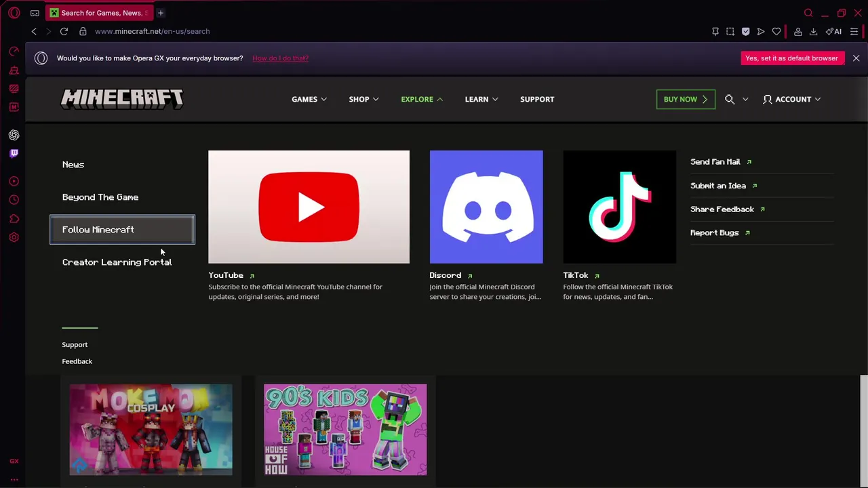The image size is (868, 488).
Task: Click the YouTube thumbnail image
Action: point(309,207)
